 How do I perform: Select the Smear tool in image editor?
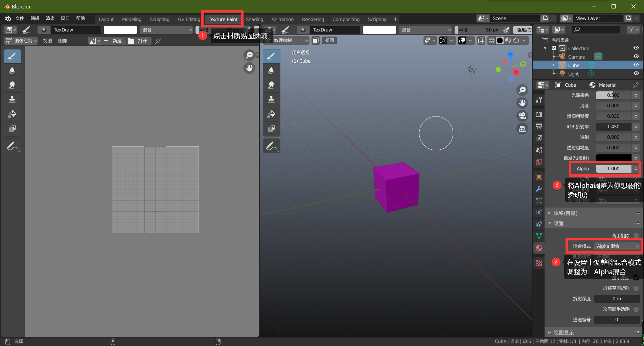point(13,85)
